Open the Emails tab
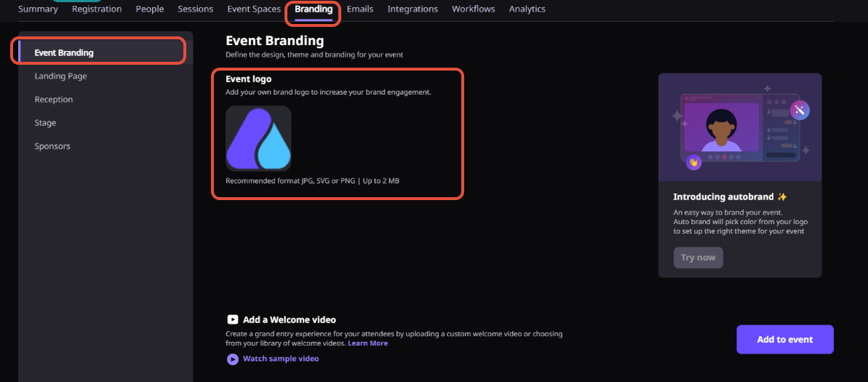 [x=360, y=9]
